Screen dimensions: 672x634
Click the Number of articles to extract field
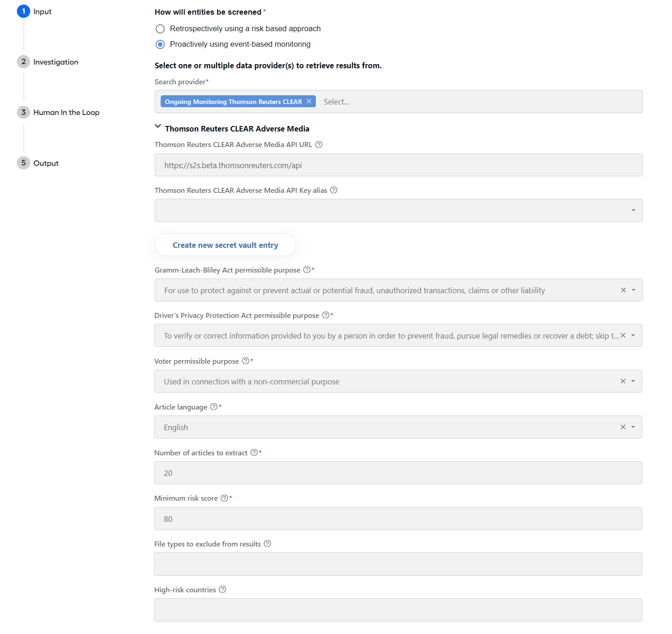tap(398, 473)
